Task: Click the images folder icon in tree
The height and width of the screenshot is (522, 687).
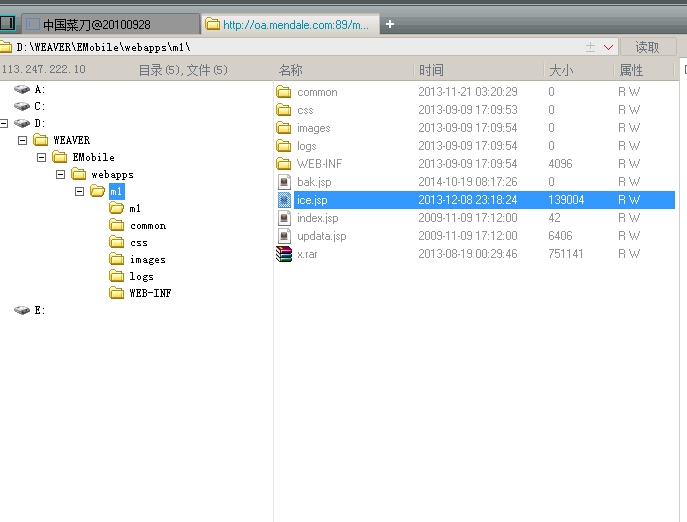Action: click(117, 259)
